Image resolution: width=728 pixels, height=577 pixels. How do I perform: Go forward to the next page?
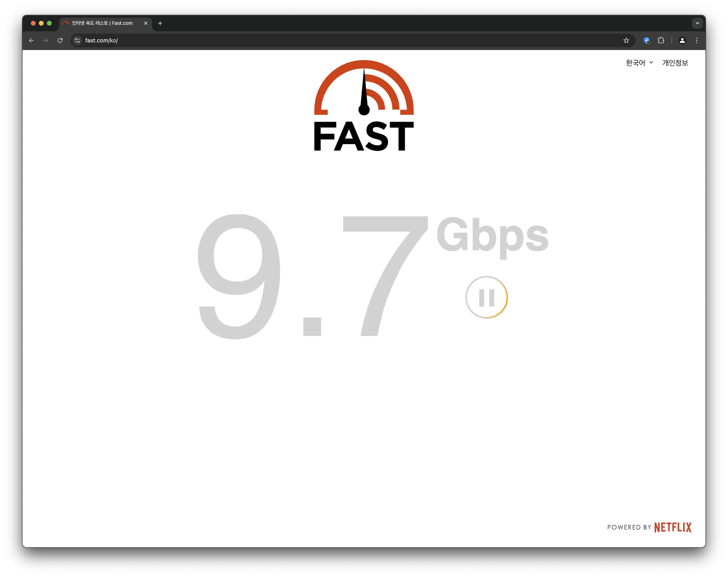pyautogui.click(x=46, y=40)
